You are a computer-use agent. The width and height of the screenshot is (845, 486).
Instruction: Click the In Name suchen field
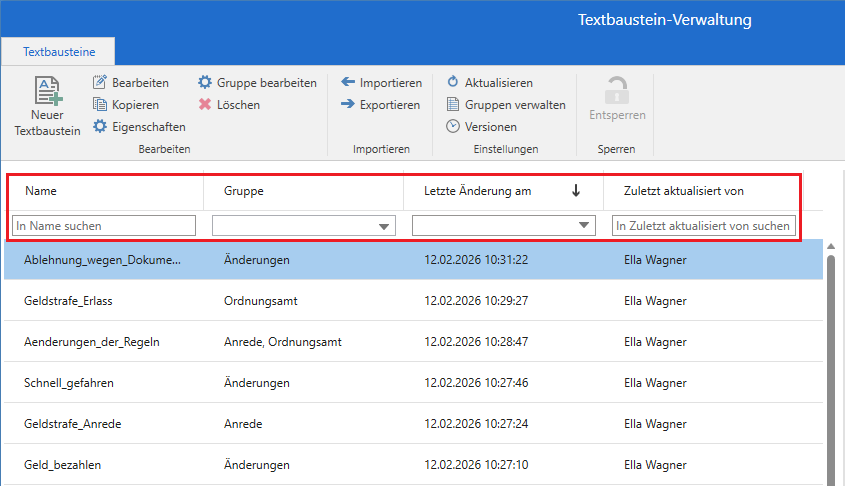point(104,226)
